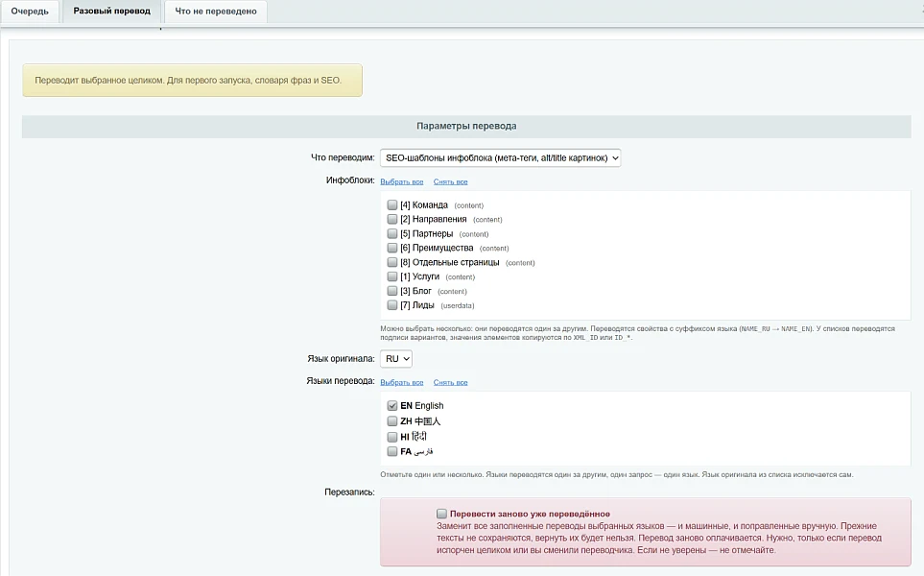Check the [7] Лиды infoblock checkbox
This screenshot has width=924, height=576.
click(391, 305)
